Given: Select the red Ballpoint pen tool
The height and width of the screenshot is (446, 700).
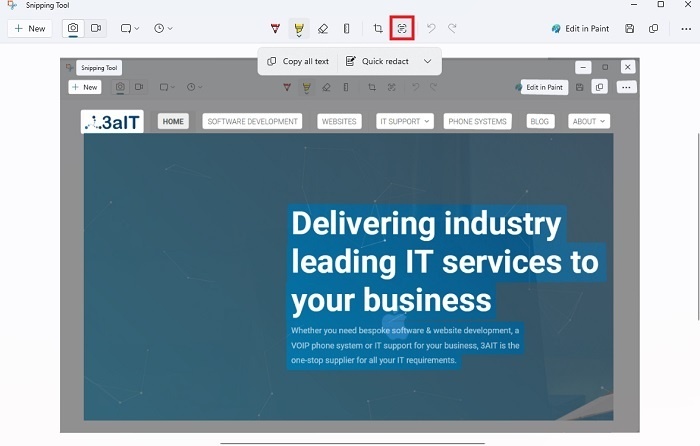Looking at the screenshot, I should pos(275,29).
